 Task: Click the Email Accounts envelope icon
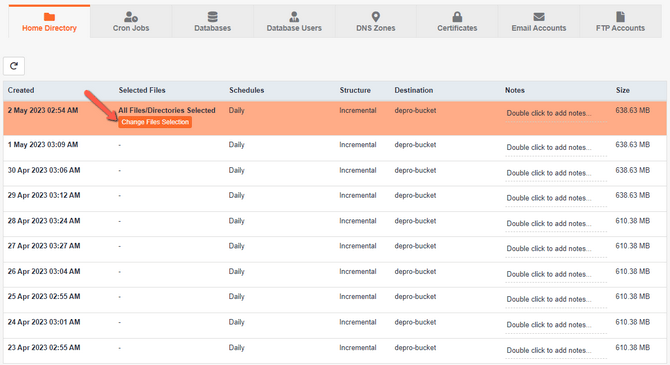539,17
